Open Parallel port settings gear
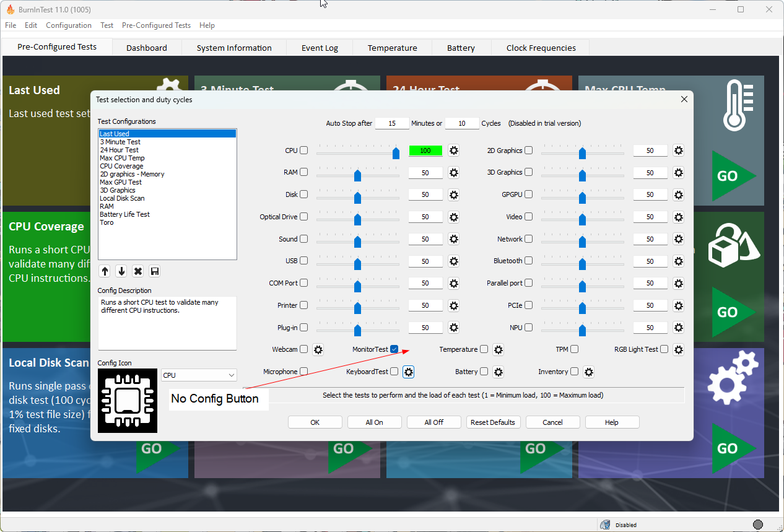 tap(678, 283)
